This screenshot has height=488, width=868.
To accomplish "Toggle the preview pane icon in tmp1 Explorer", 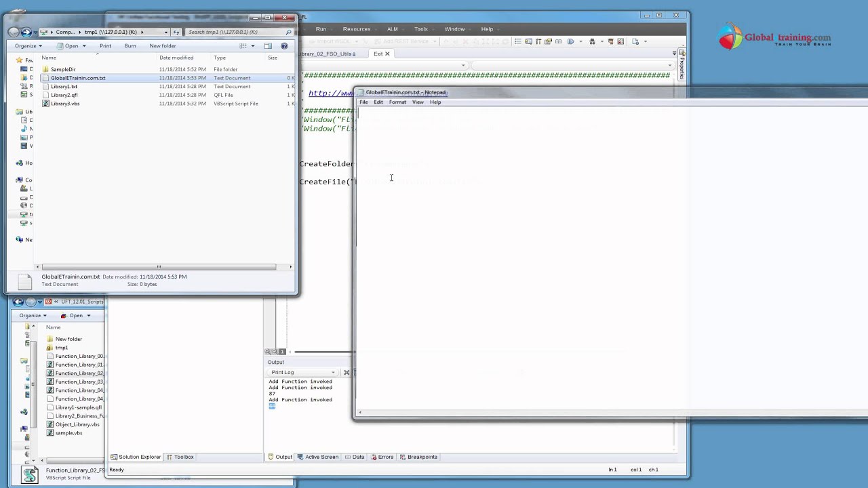I will [268, 46].
